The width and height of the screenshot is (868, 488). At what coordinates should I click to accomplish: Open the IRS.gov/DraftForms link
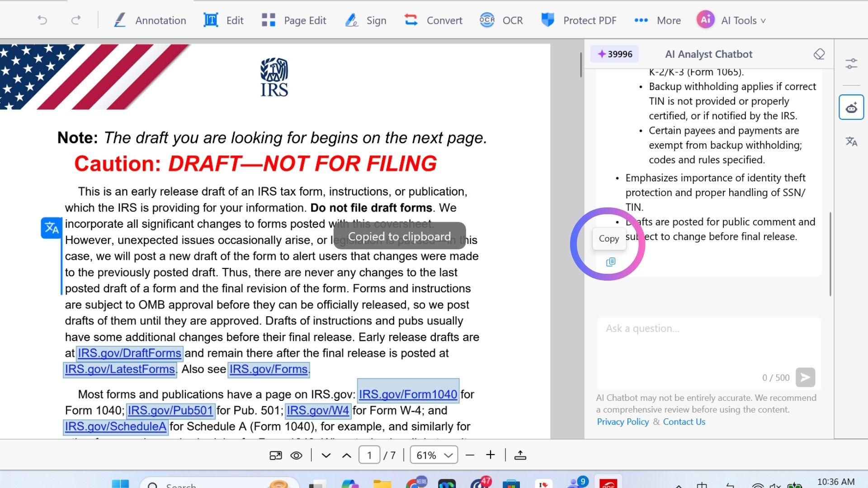click(129, 353)
